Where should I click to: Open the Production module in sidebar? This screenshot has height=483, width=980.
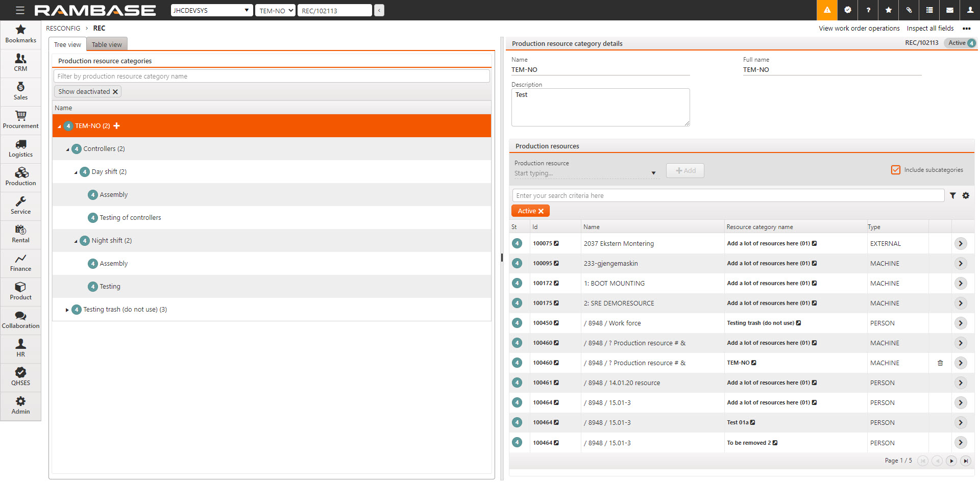pos(20,176)
